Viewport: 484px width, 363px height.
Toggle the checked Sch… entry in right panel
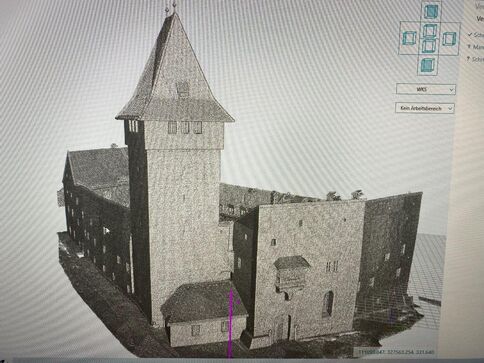(476, 35)
